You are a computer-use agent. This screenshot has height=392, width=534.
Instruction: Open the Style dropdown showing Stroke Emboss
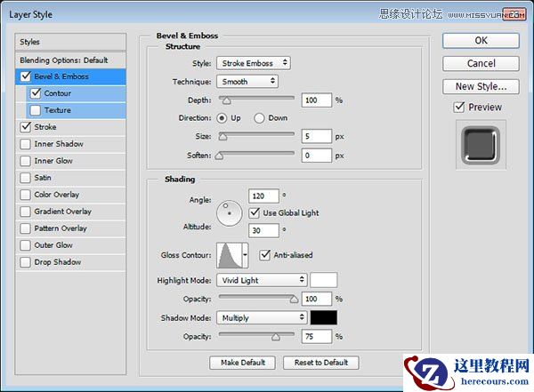(x=254, y=63)
